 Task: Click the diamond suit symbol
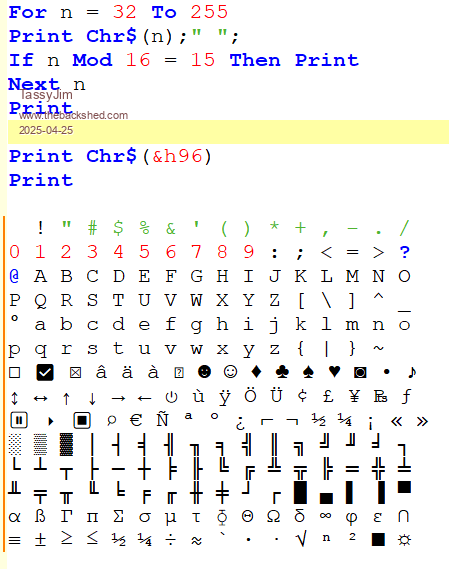point(257,372)
